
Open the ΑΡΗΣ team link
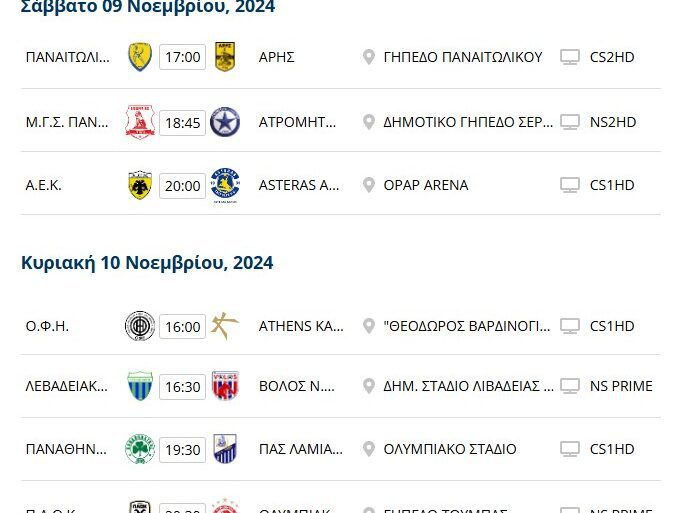click(276, 57)
